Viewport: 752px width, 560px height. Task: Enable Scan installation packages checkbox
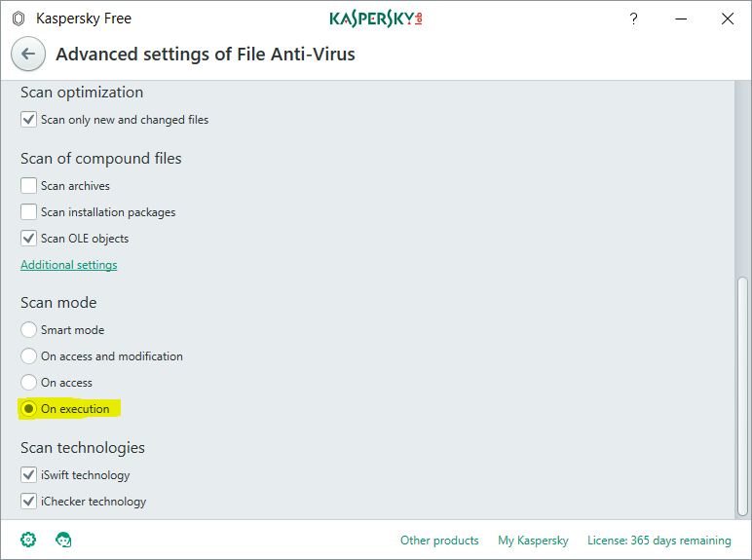coord(29,212)
